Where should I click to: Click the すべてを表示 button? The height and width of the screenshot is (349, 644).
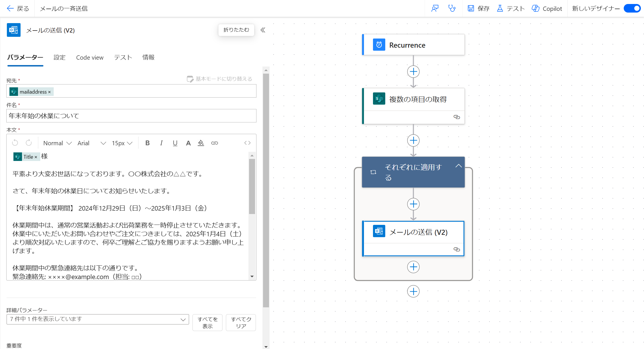click(208, 322)
